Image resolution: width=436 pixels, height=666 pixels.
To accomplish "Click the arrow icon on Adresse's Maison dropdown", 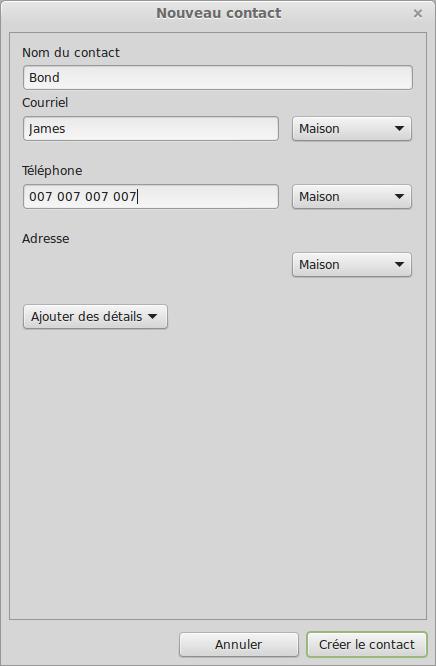I will (399, 264).
